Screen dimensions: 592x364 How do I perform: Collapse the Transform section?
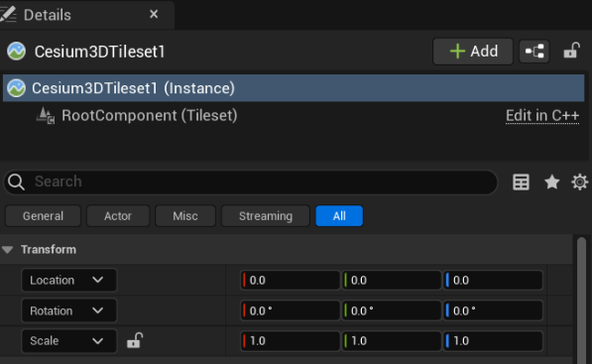tap(8, 250)
